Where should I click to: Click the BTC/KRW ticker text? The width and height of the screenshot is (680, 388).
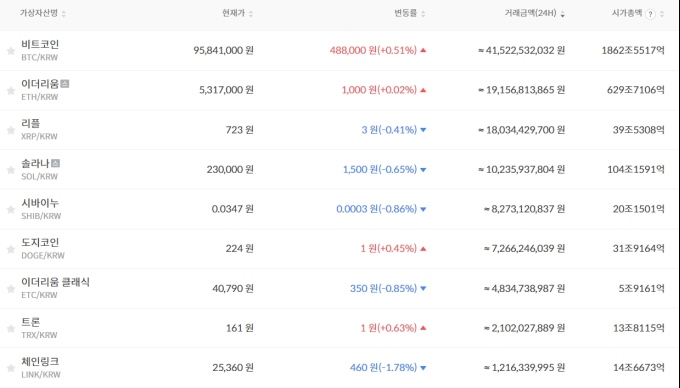coord(39,57)
